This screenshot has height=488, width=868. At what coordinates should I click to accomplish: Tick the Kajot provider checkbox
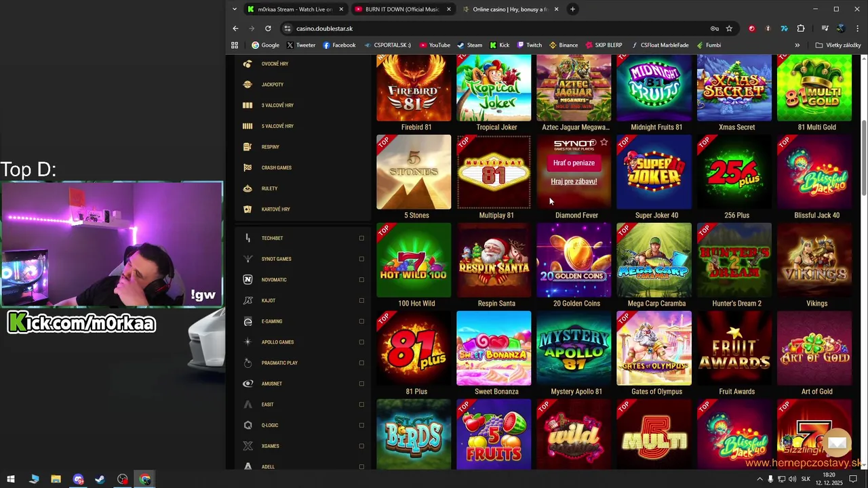point(361,300)
